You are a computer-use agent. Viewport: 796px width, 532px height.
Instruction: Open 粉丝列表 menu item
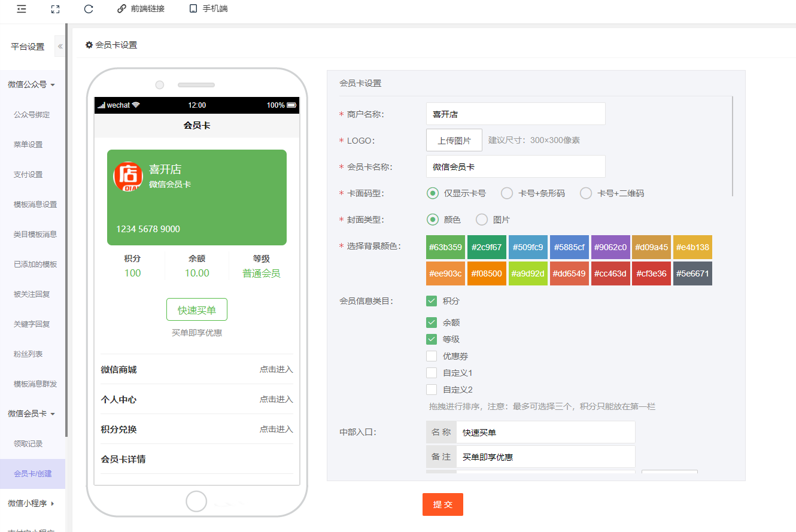pos(28,354)
